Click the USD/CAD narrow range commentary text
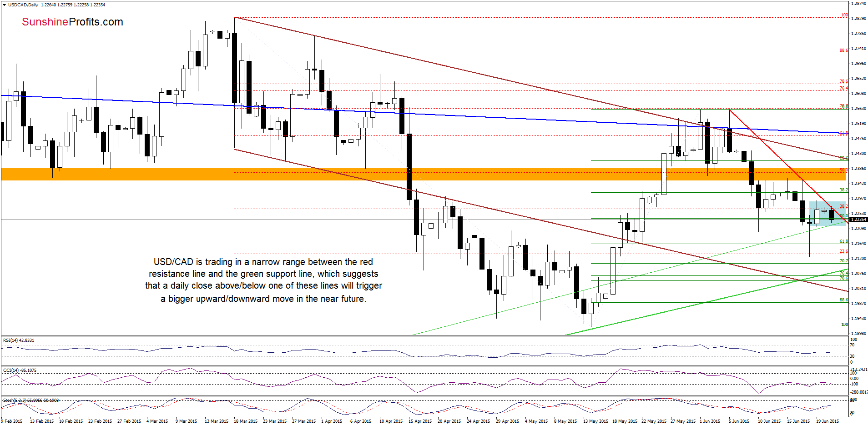The height and width of the screenshot is (425, 868). (x=263, y=280)
